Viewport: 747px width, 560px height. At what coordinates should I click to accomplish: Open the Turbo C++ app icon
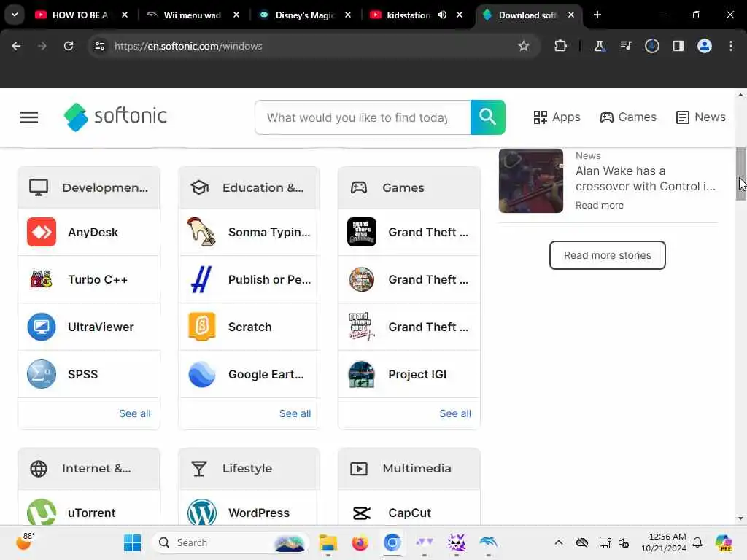pos(42,279)
